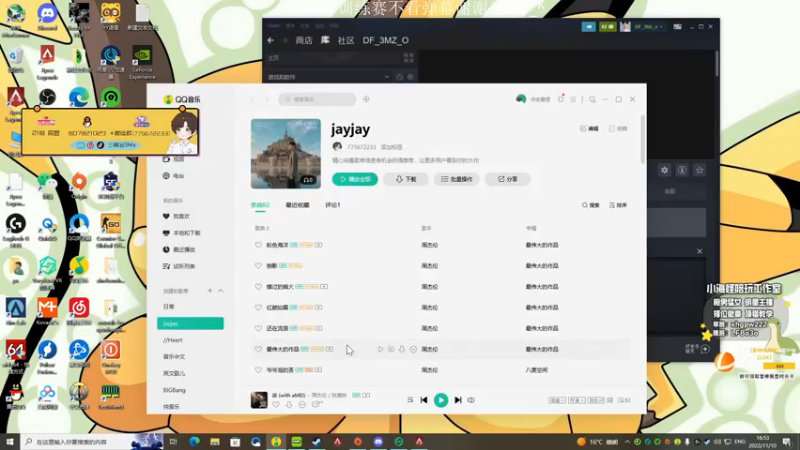Like the hovered sixth song with heart icon

click(x=258, y=349)
